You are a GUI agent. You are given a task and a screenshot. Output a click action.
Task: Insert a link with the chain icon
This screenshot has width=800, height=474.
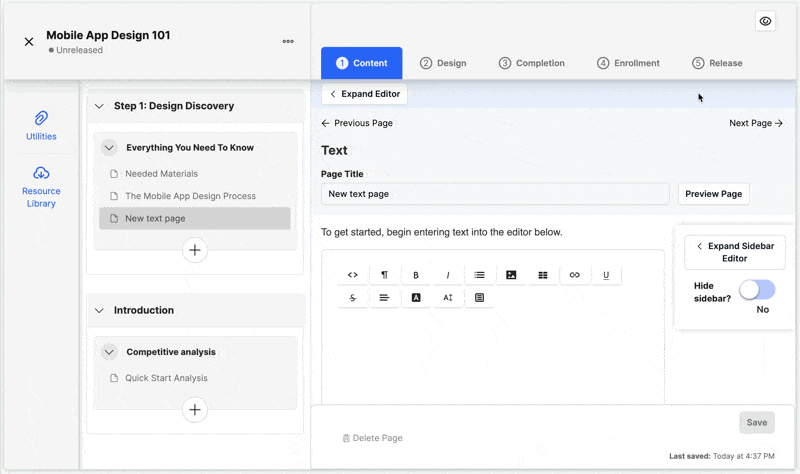click(574, 275)
